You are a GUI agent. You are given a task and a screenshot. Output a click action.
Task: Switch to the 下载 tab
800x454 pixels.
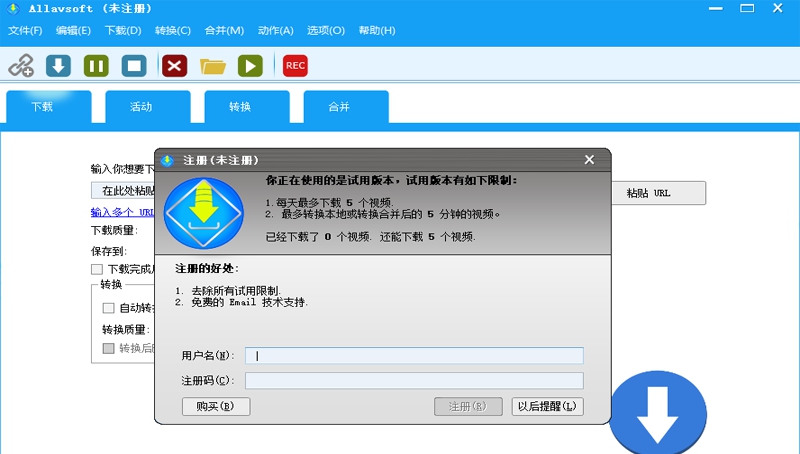pos(49,107)
